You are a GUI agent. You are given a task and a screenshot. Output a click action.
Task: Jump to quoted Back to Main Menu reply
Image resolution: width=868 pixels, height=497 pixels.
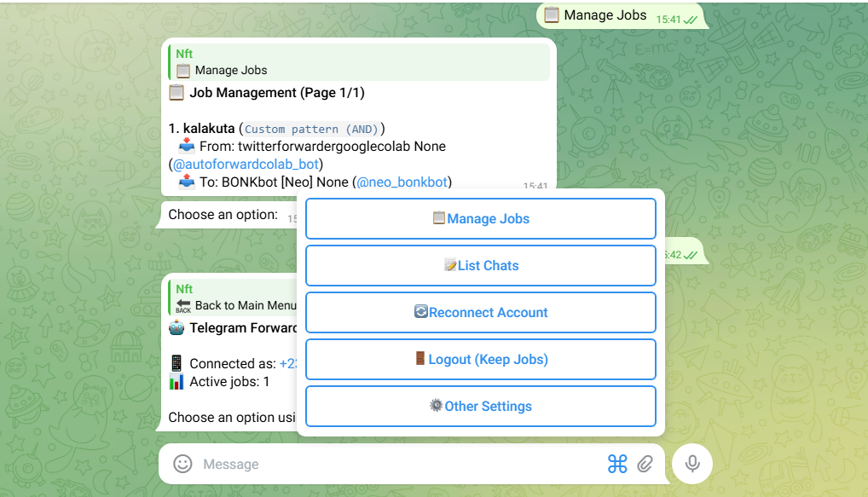tap(233, 298)
